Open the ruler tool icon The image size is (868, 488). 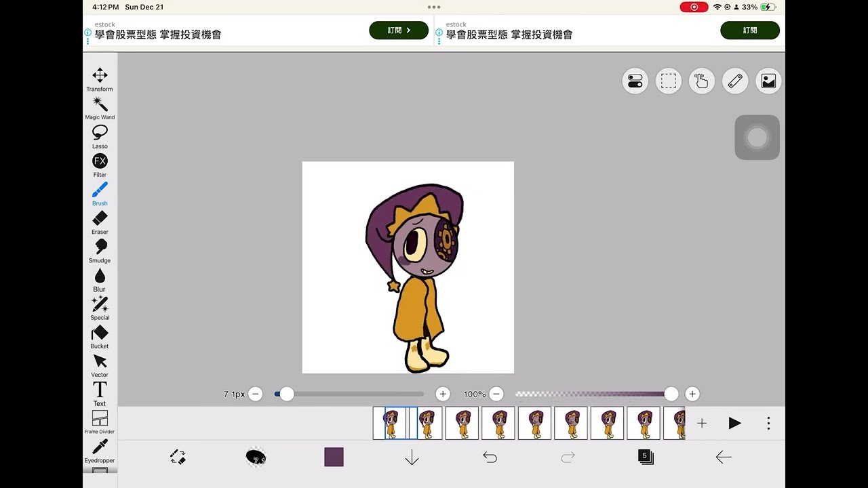735,81
